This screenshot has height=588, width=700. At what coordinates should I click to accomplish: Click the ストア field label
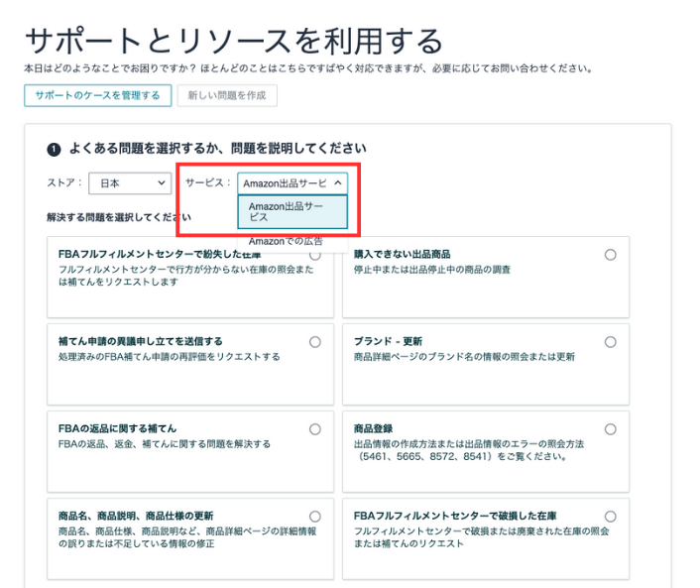63,183
